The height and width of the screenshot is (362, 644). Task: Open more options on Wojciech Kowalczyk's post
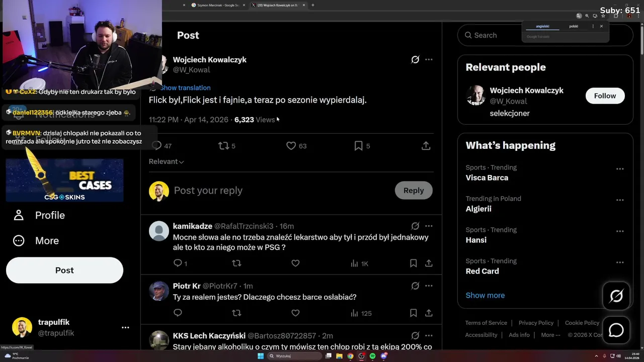(429, 59)
